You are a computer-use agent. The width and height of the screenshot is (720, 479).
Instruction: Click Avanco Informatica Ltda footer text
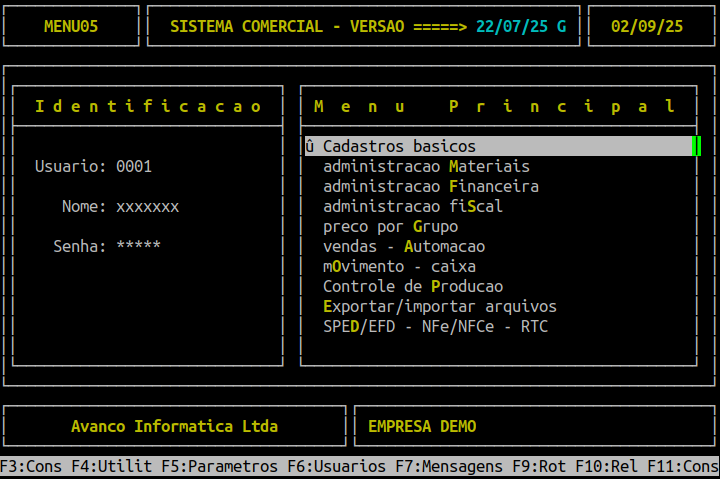[174, 426]
